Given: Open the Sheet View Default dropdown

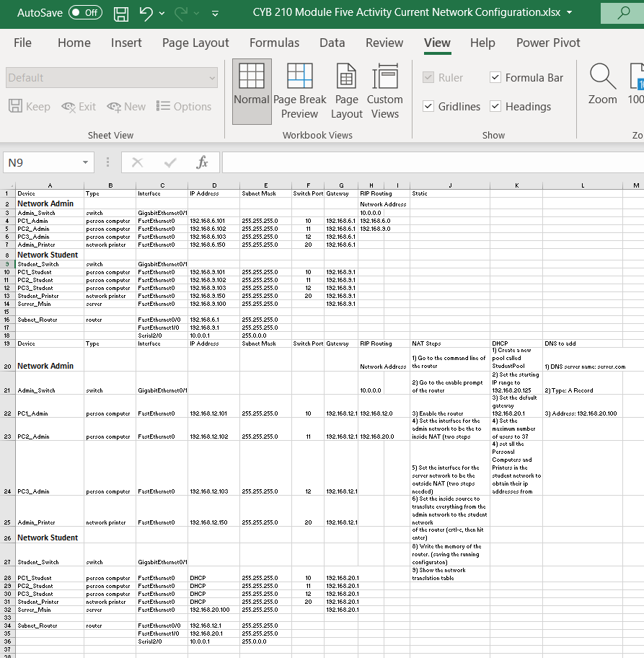Looking at the screenshot, I should (x=112, y=78).
